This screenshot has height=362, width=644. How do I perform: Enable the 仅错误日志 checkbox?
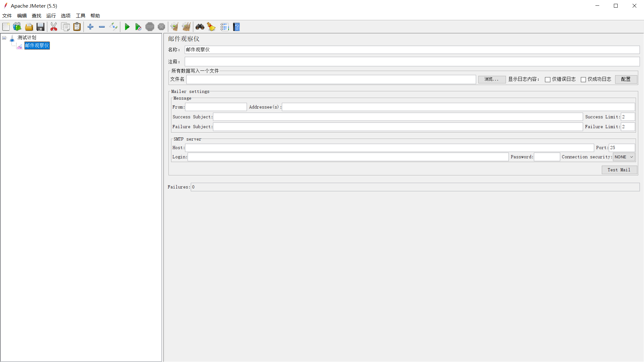548,80
